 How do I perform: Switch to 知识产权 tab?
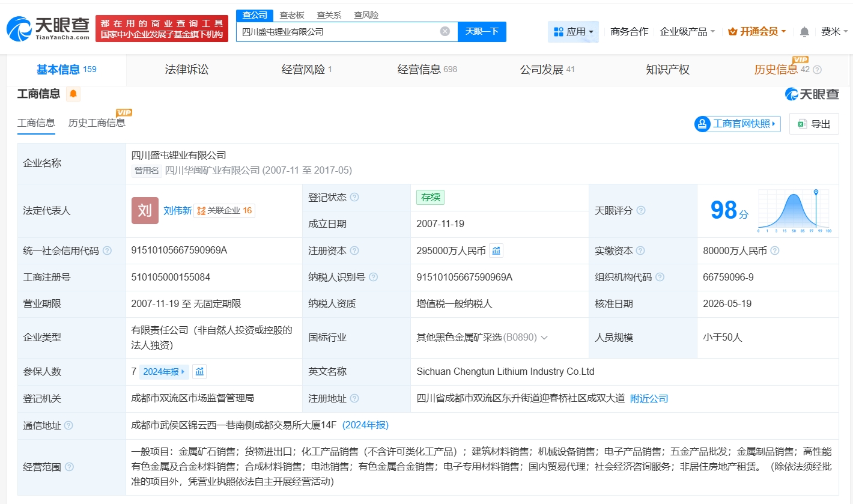click(x=667, y=70)
